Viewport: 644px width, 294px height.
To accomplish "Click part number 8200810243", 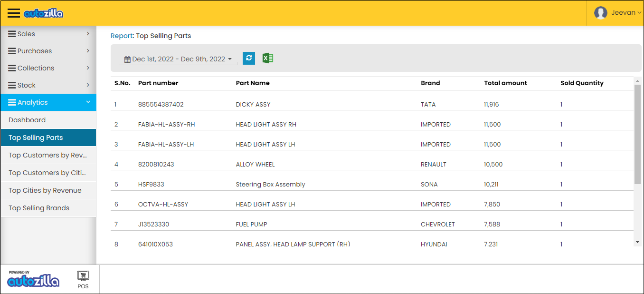I will [x=156, y=164].
